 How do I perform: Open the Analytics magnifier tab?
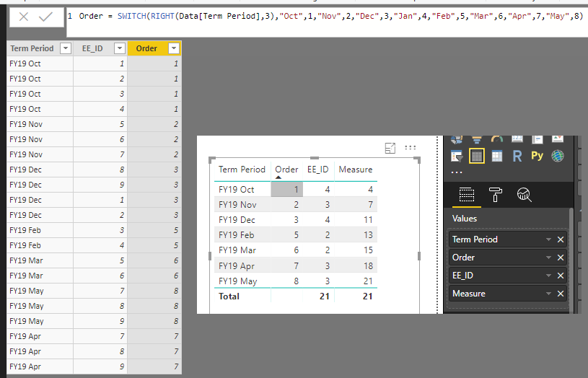tap(525, 195)
